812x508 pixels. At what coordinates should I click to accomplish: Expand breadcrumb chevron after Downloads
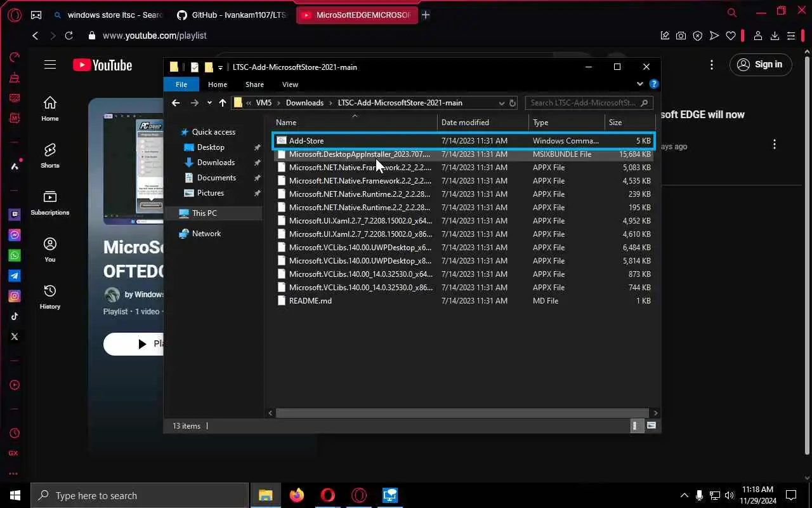[331, 103]
